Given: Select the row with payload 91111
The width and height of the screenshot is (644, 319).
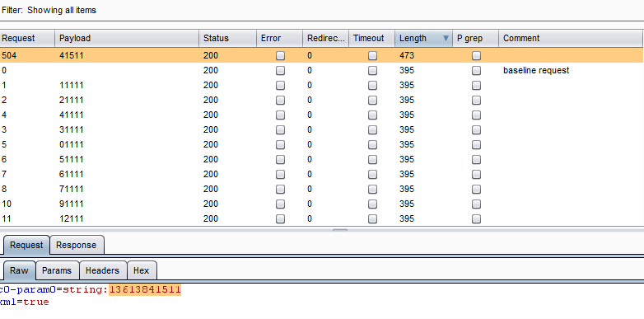Looking at the screenshot, I should 321,204.
